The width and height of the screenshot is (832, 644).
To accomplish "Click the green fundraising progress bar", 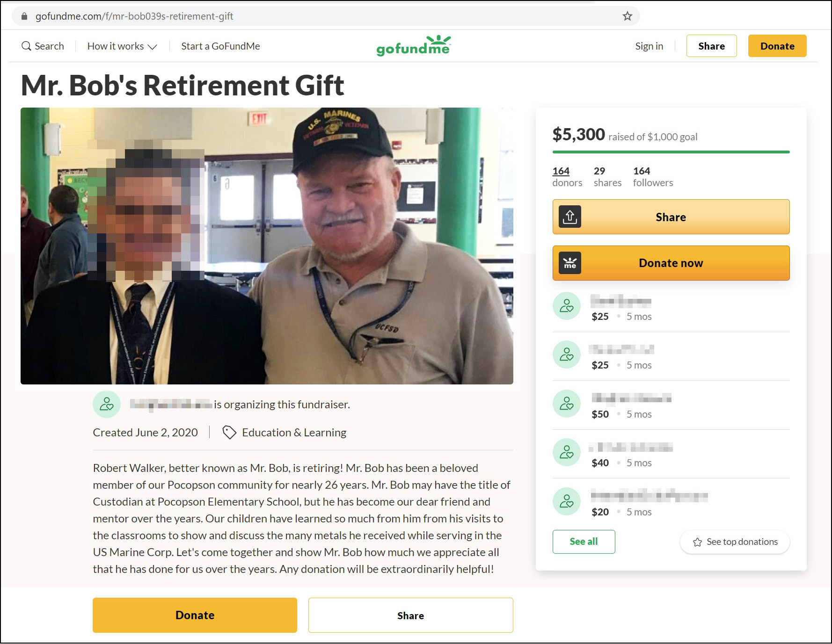I will 671,152.
